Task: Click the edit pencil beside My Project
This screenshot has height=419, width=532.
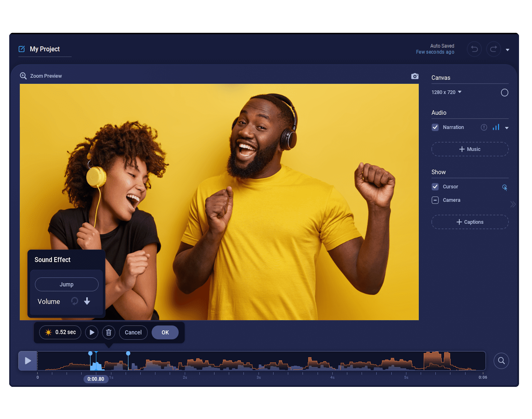Action: [x=22, y=49]
